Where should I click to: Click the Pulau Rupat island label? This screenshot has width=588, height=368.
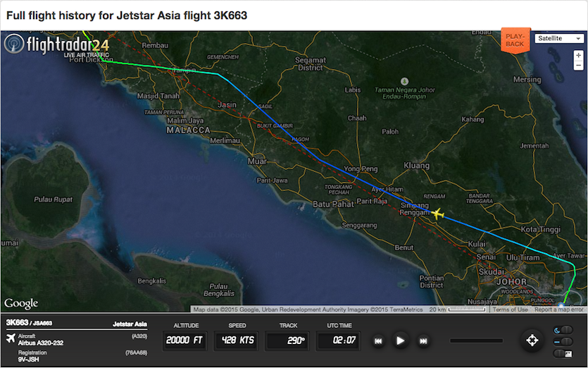[x=53, y=200]
